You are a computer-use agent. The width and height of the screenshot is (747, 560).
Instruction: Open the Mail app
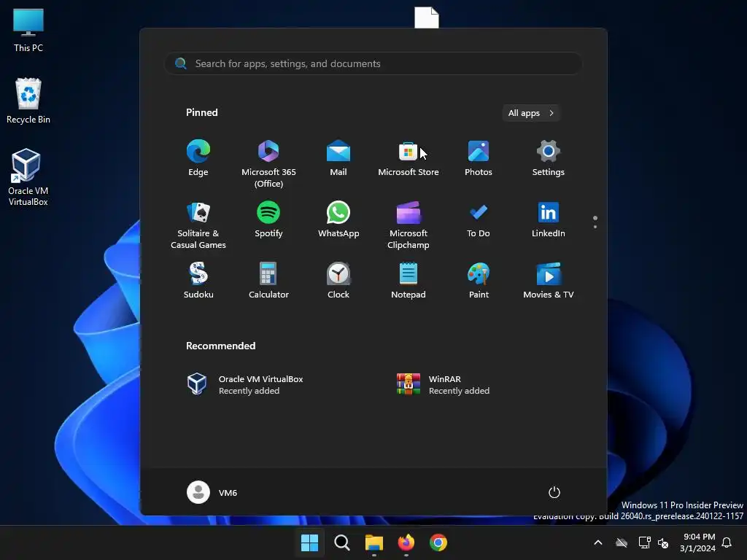coord(338,158)
